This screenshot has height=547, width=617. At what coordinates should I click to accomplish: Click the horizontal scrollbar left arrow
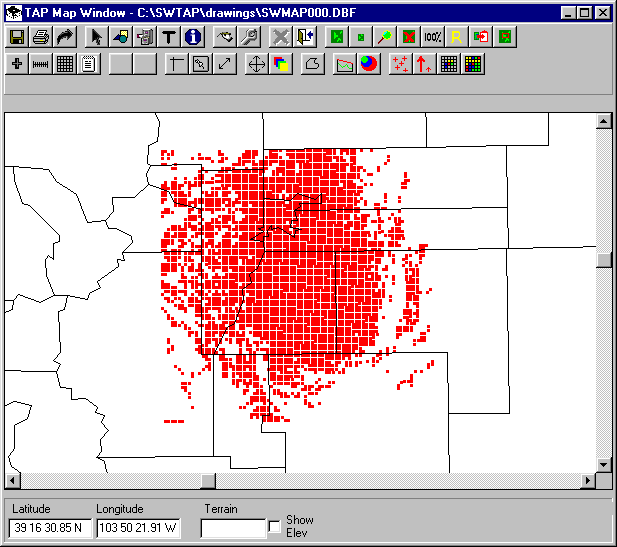click(13, 480)
